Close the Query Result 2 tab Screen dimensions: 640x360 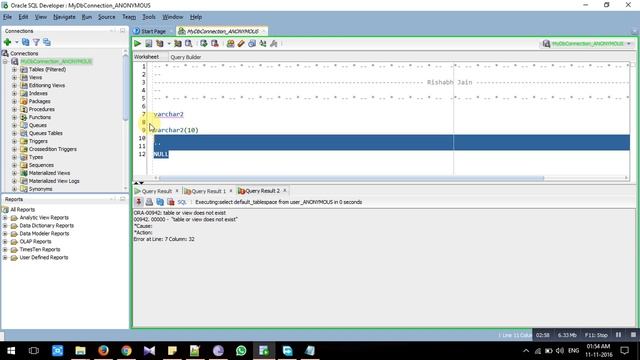click(x=285, y=191)
